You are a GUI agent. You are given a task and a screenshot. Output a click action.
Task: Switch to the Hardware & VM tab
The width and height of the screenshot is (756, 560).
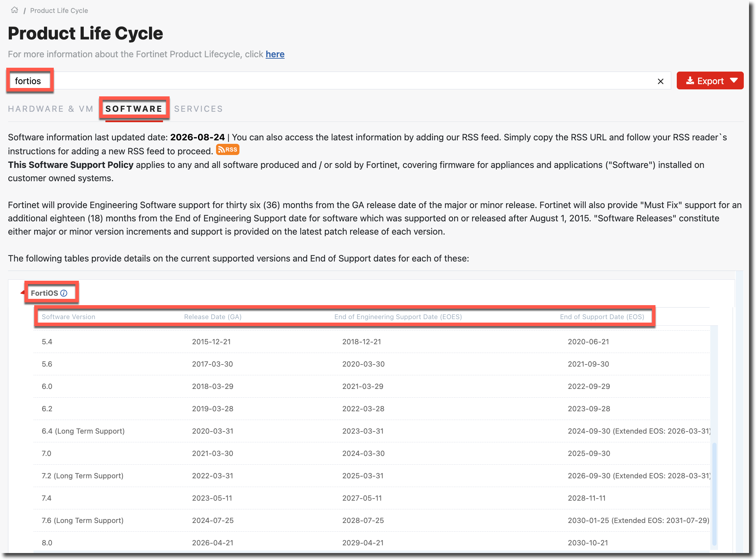(51, 109)
